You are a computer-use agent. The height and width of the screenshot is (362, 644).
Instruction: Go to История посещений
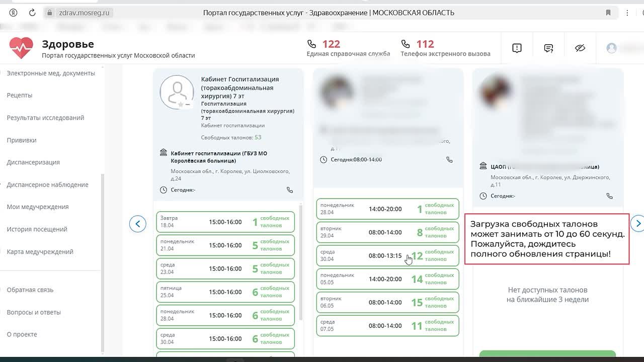coord(37,229)
